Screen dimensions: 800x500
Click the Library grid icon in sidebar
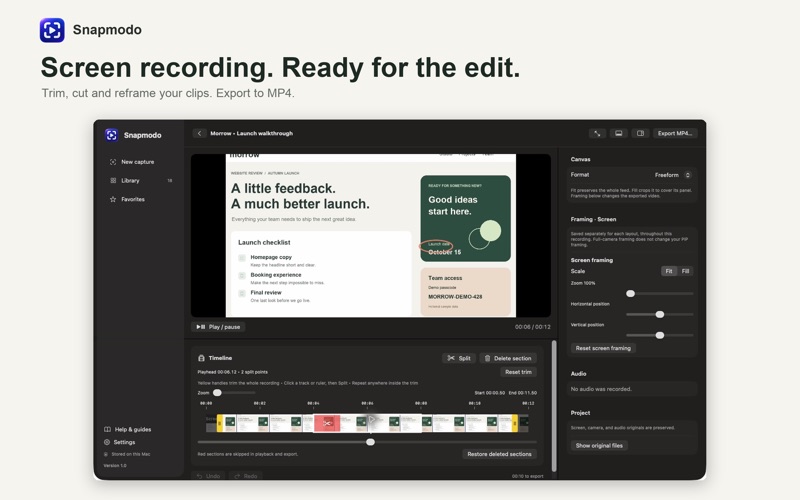tap(113, 180)
